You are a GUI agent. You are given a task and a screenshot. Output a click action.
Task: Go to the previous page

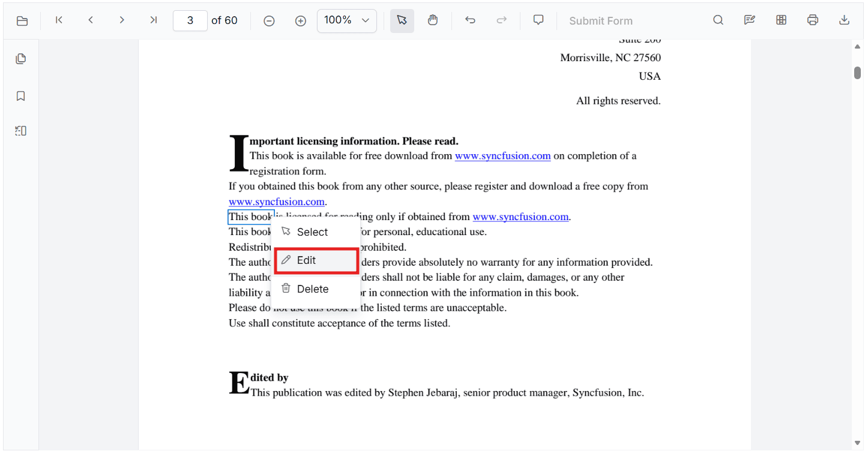coord(91,20)
